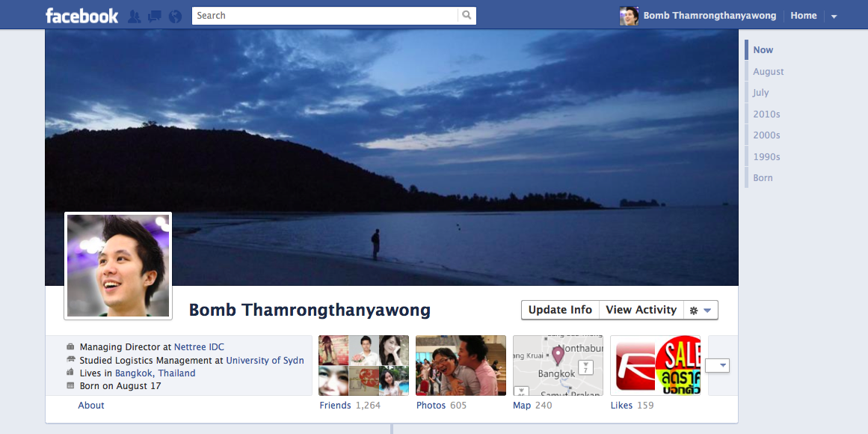Click the profile name heading
868x434 pixels.
point(310,310)
